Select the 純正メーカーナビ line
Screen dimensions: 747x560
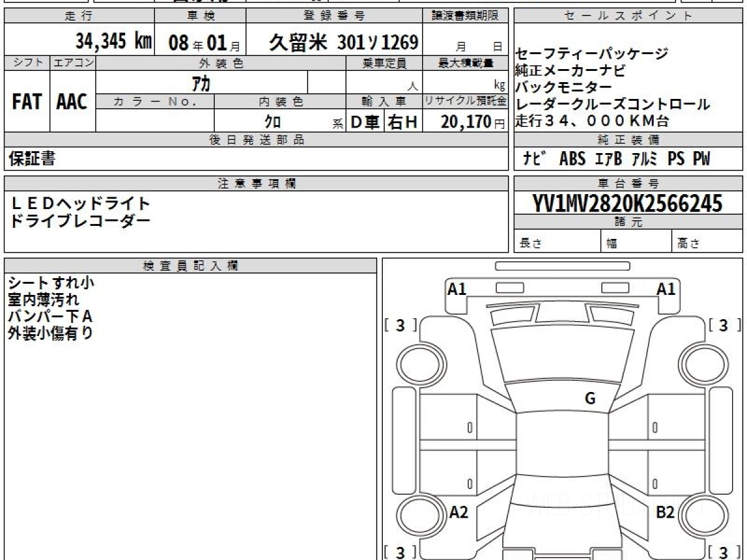[570, 70]
